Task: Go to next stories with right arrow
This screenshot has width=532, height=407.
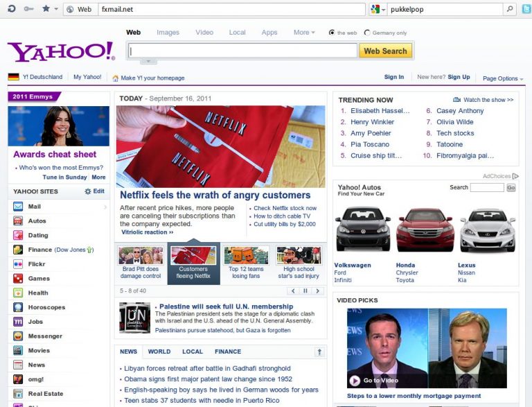Action: [317, 291]
